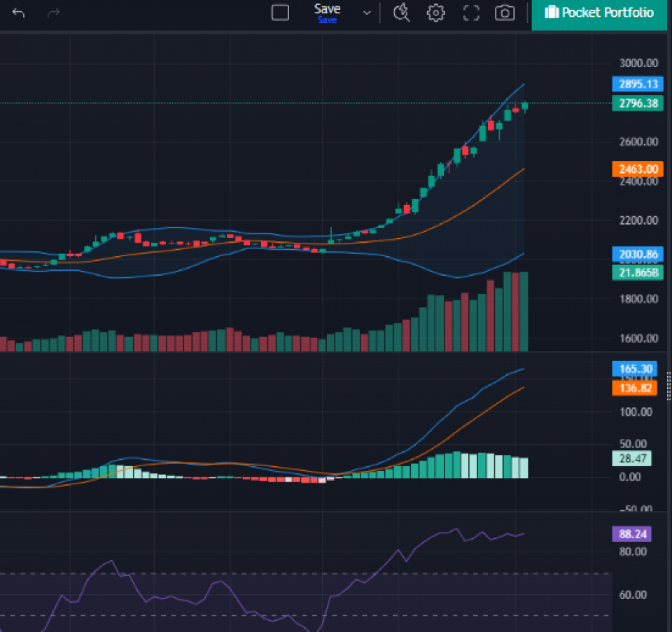Save the current chart layout

(x=327, y=13)
